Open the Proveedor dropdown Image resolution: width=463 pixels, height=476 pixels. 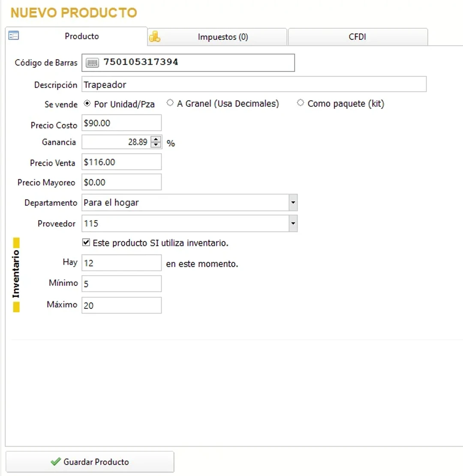[x=293, y=223]
